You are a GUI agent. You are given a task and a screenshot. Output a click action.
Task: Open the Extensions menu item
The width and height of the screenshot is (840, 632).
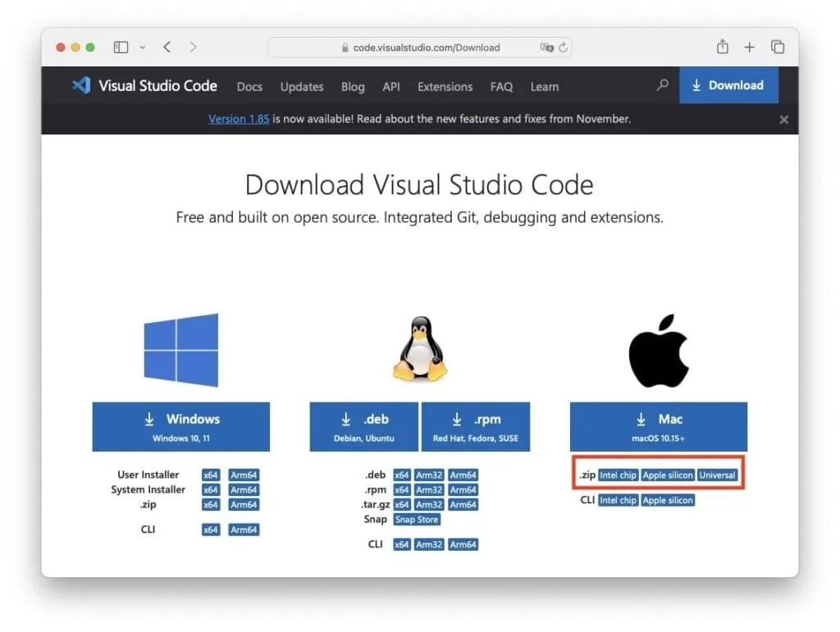coord(445,86)
